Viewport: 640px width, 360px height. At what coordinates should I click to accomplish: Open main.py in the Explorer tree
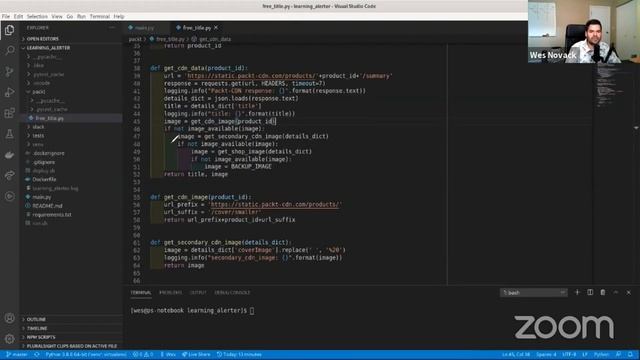pos(42,197)
